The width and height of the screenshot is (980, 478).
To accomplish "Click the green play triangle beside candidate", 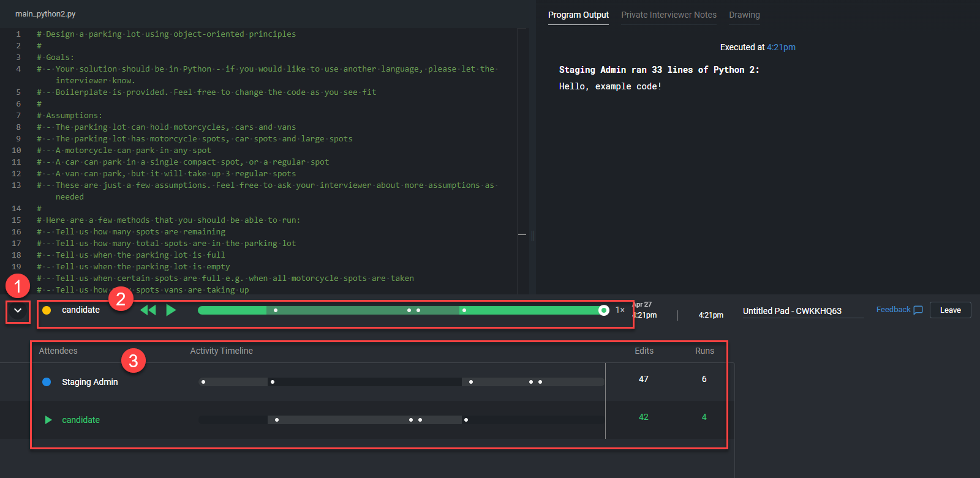I will 48,420.
